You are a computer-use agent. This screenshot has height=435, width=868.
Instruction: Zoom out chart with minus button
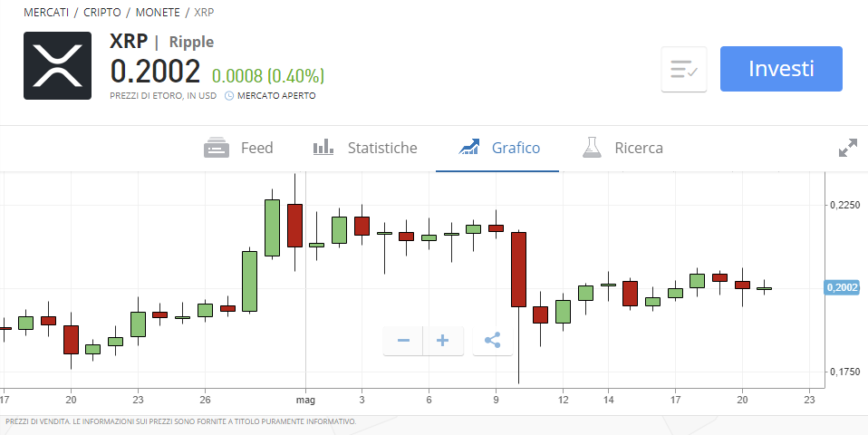[404, 341]
